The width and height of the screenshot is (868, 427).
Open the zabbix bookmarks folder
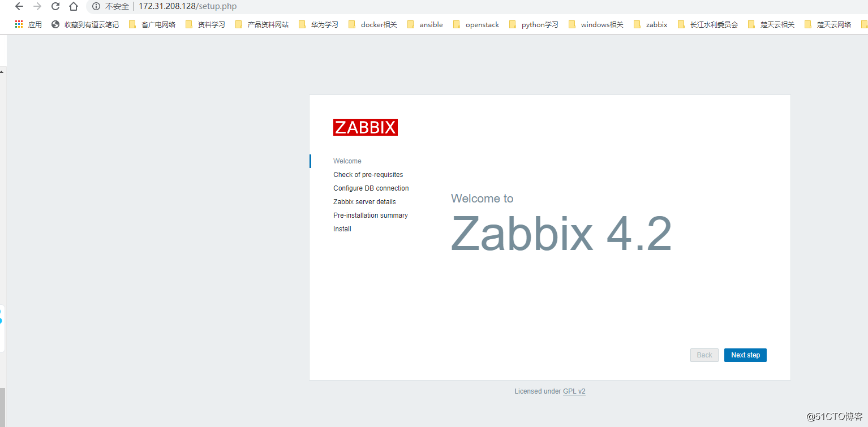[656, 24]
